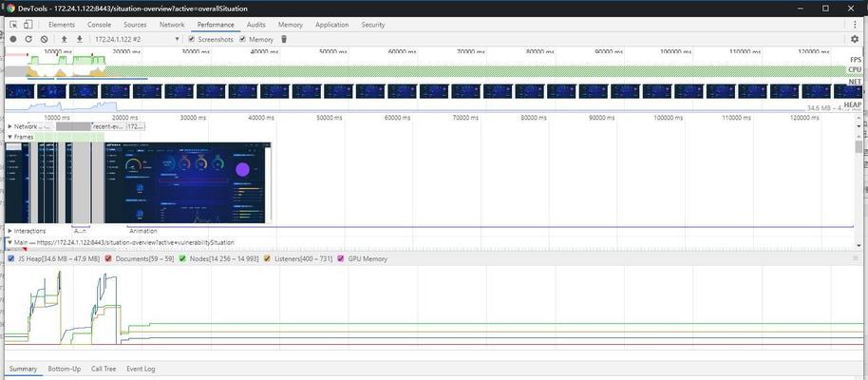Open capture settings gear icon
This screenshot has height=380, width=868.
coord(855,39)
